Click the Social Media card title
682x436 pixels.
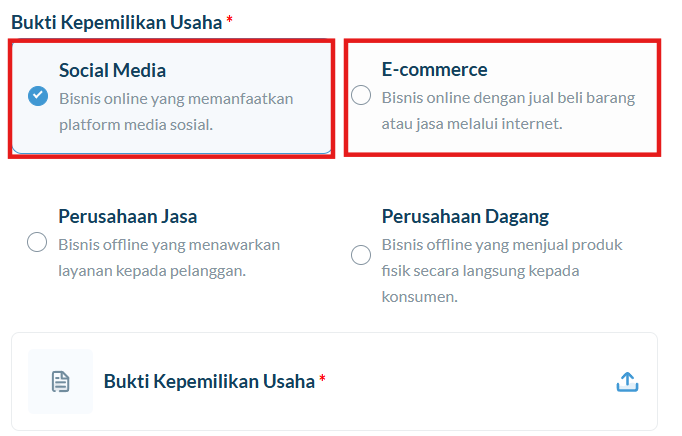112,70
